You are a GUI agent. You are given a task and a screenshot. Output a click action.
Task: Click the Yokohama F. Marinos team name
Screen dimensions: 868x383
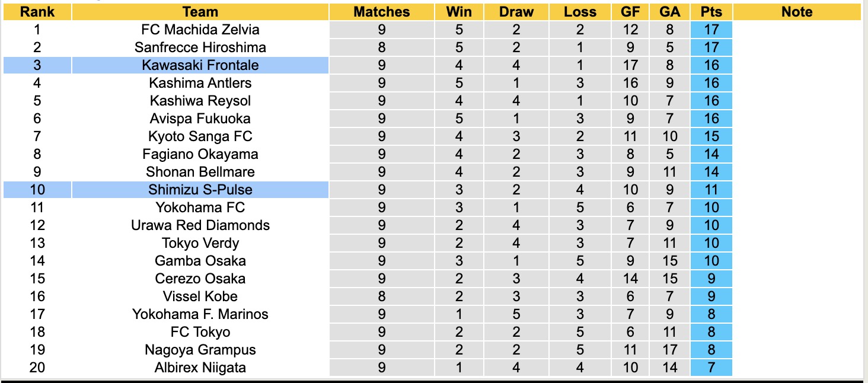coord(200,314)
